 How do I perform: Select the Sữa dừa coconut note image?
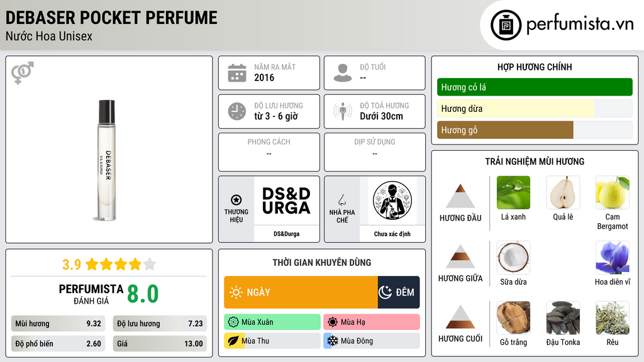pyautogui.click(x=513, y=258)
